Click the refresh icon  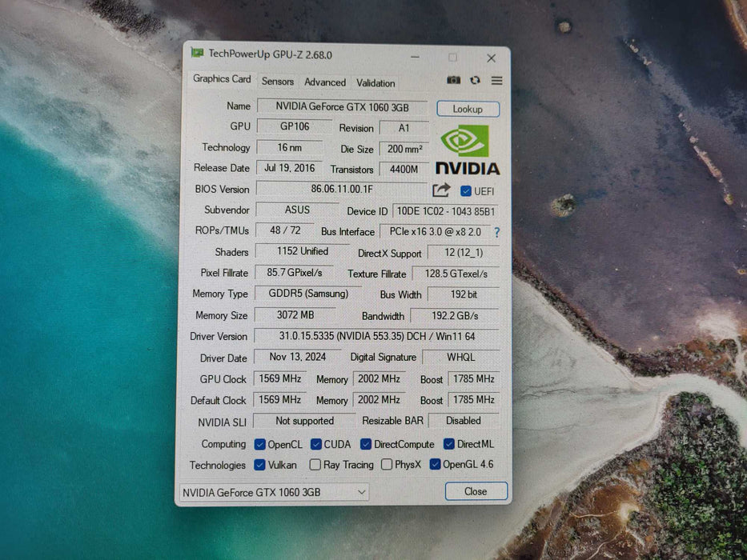475,81
